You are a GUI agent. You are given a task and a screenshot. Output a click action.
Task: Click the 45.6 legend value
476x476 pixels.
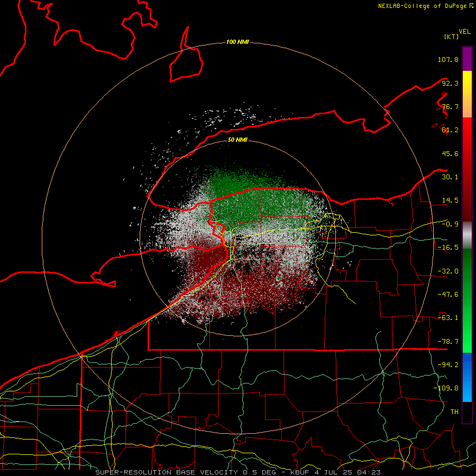tap(450, 153)
